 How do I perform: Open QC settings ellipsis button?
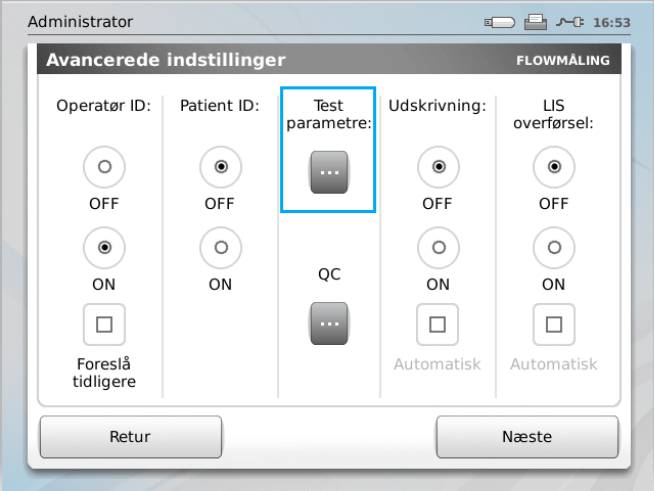tap(329, 324)
